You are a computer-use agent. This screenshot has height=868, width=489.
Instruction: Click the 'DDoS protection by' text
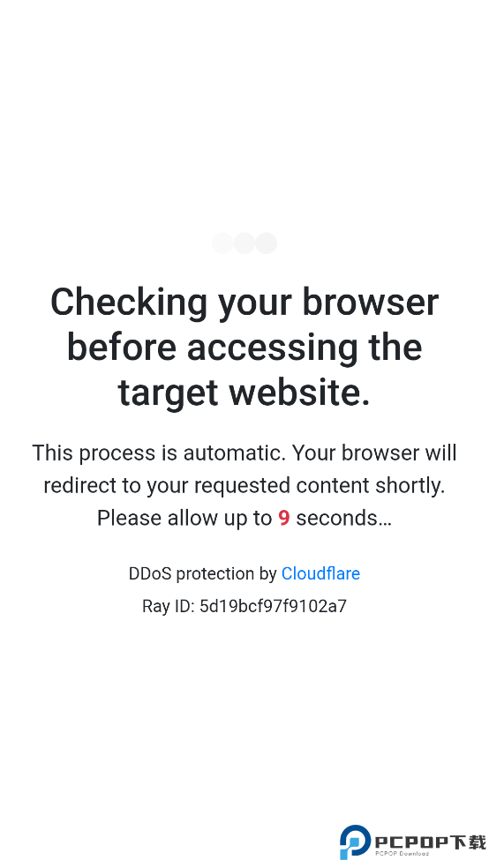(203, 573)
